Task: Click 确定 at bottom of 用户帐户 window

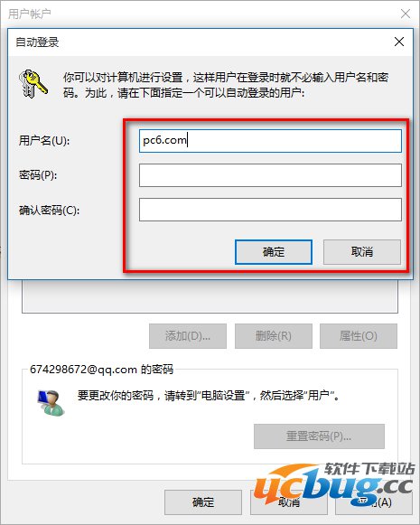Action: coord(203,502)
